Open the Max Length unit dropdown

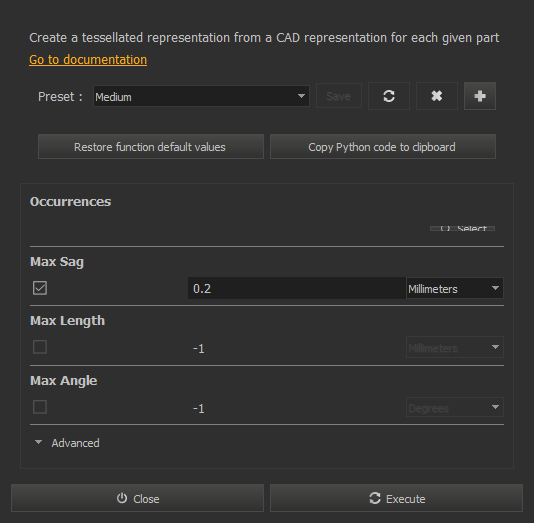click(x=455, y=347)
